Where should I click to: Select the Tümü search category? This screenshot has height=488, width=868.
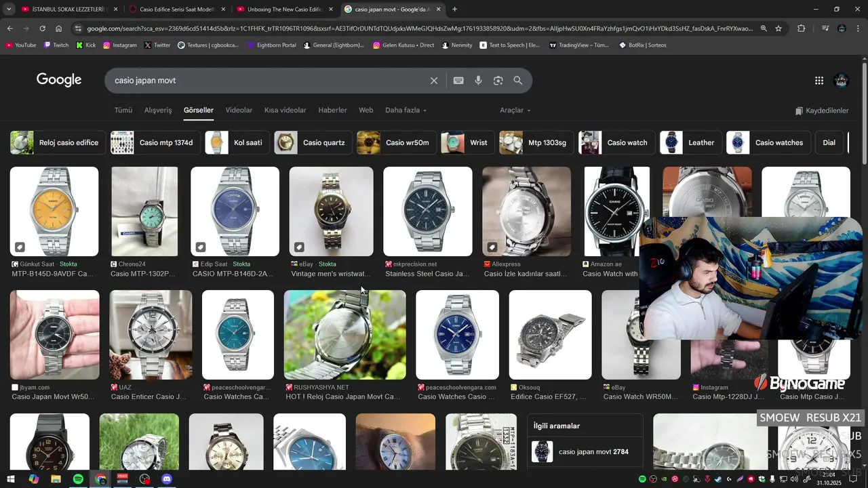pos(123,110)
